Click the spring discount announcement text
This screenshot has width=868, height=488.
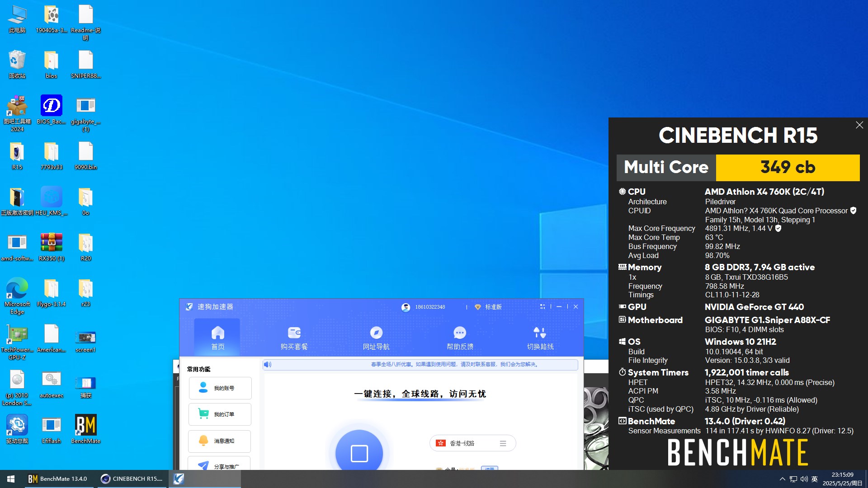point(455,364)
